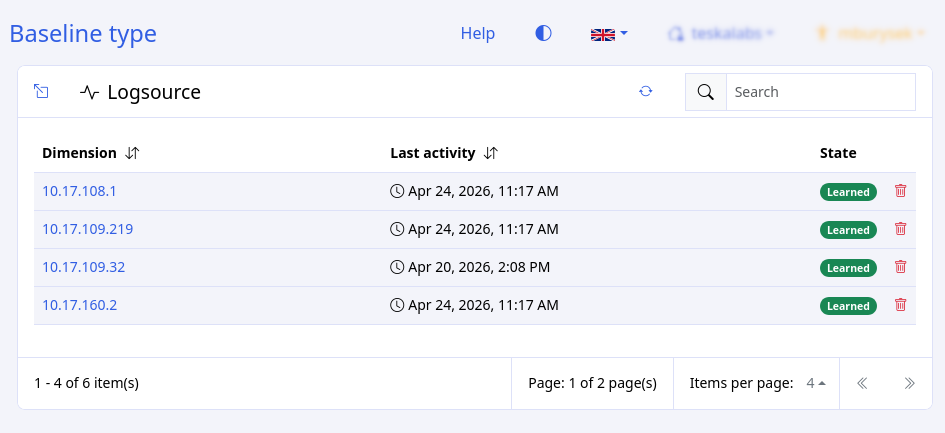Sort the Last activity column
Viewport: 945px width, 433px height.
pyautogui.click(x=490, y=153)
